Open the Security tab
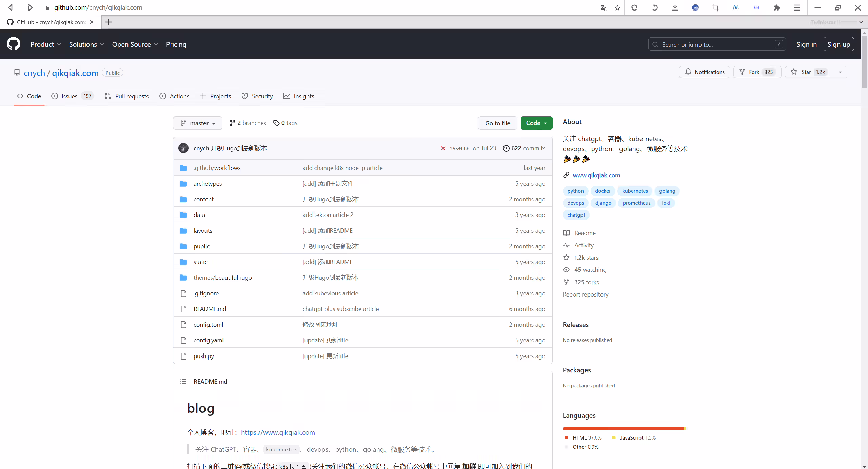Screen dimensions: 868x469 257,96
